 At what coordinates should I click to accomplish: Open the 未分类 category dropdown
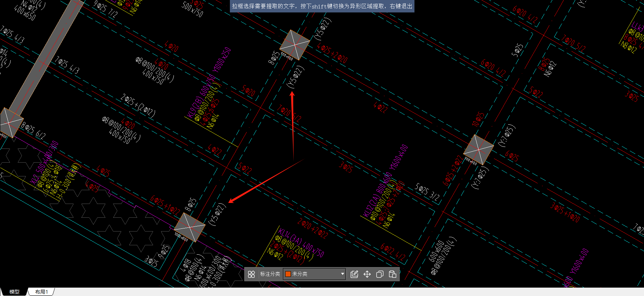click(314, 274)
